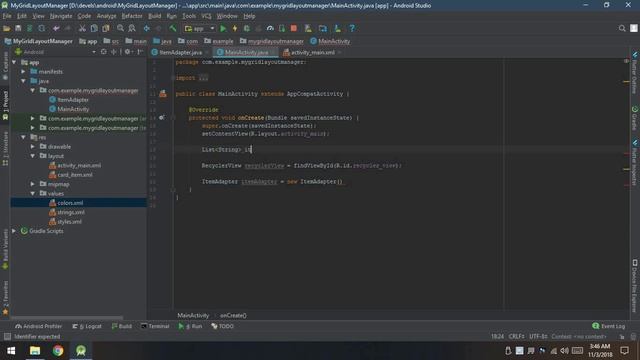This screenshot has width=640, height=360.
Task: Click the Android Studio taskbar icon
Action: tap(81, 351)
